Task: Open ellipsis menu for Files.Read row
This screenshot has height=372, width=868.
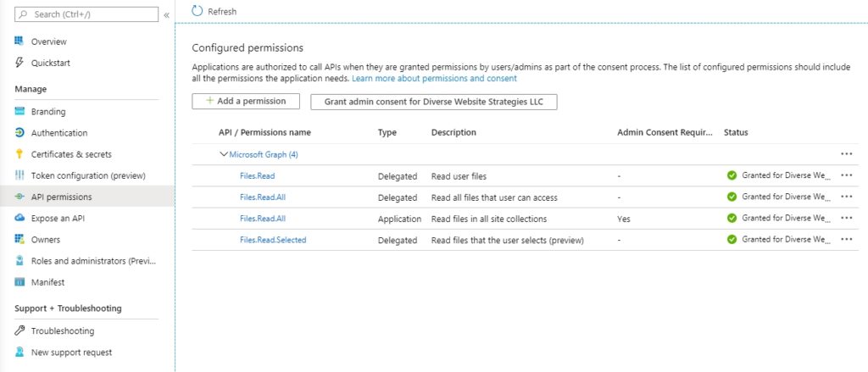Action: click(x=846, y=175)
